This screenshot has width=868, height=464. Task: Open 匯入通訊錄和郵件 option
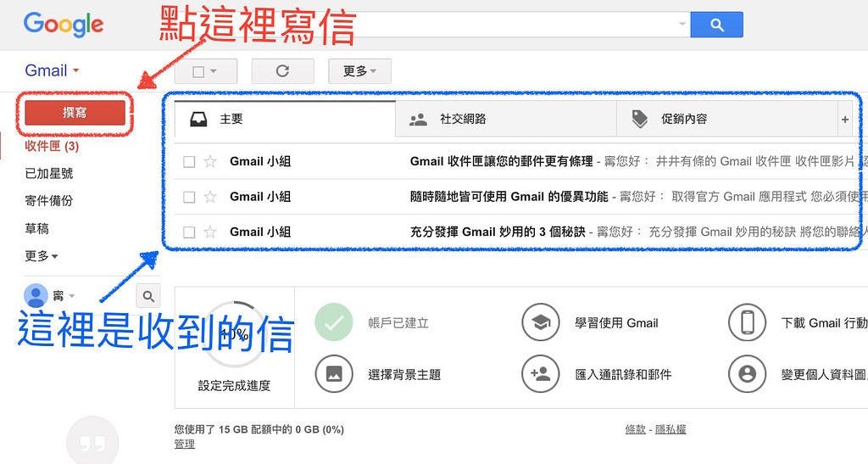point(623,375)
